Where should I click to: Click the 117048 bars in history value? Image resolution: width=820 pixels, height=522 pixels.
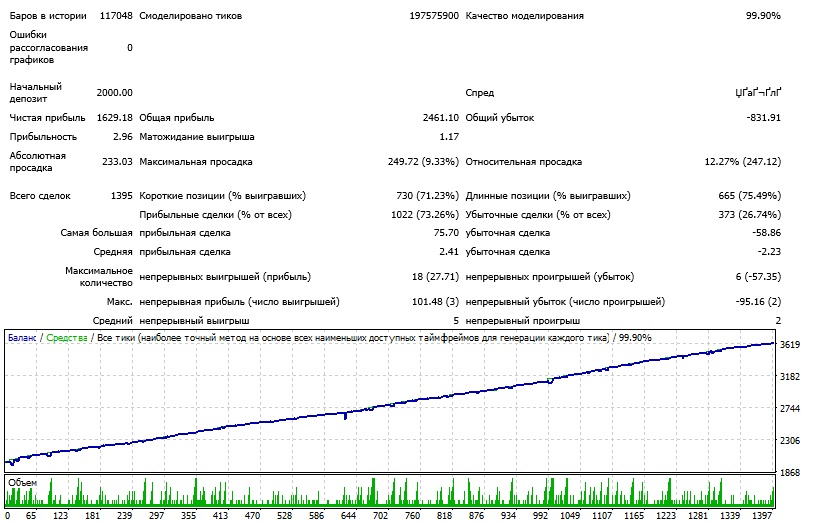point(116,16)
